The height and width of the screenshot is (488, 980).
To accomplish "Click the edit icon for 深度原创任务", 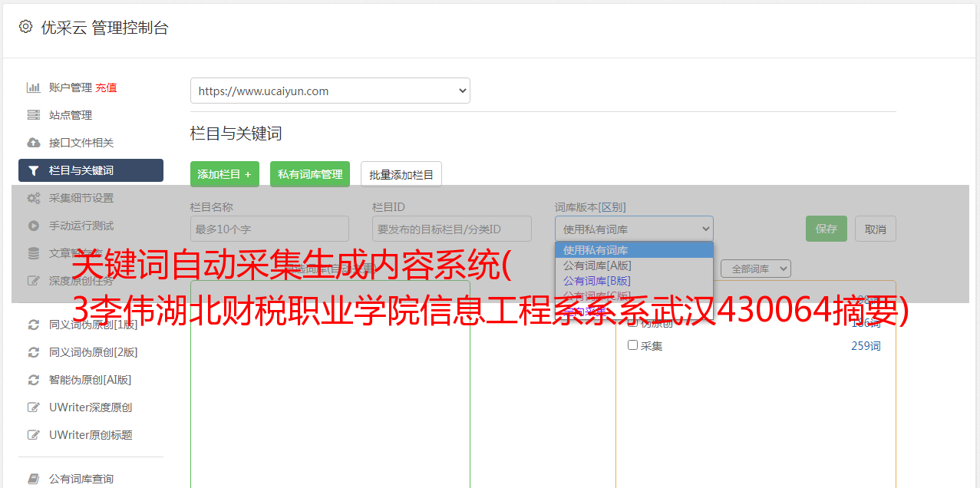I will tap(34, 281).
